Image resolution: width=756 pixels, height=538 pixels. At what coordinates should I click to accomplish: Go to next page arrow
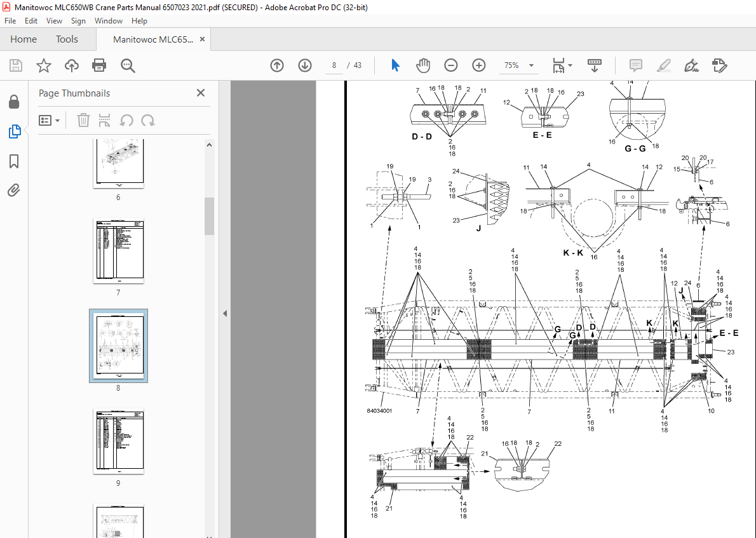[x=305, y=65]
